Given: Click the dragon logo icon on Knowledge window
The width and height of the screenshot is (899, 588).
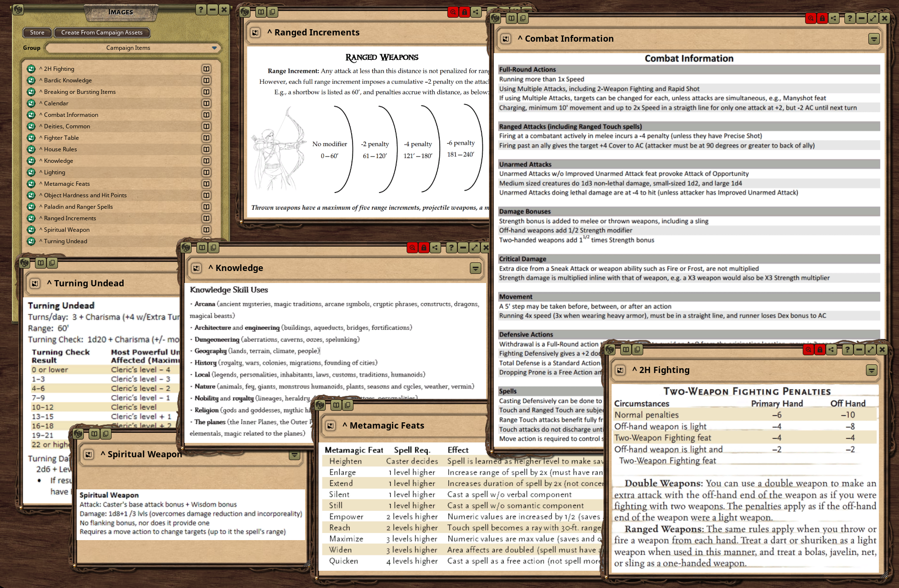Looking at the screenshot, I should (186, 248).
